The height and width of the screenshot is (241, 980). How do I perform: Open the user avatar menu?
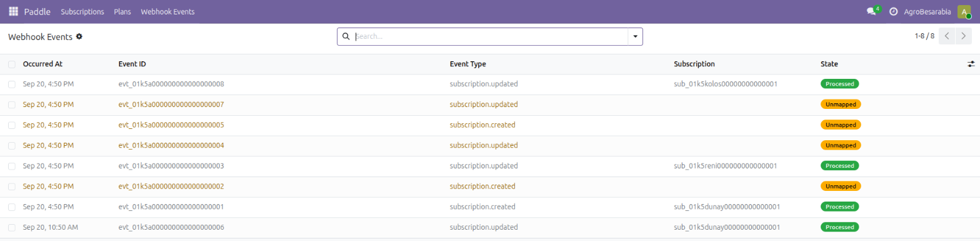964,11
